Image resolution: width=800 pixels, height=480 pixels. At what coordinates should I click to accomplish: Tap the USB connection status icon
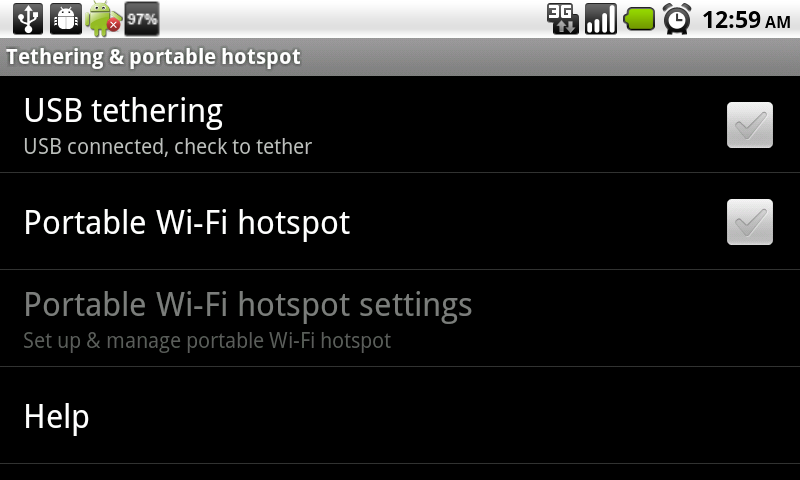coord(28,19)
